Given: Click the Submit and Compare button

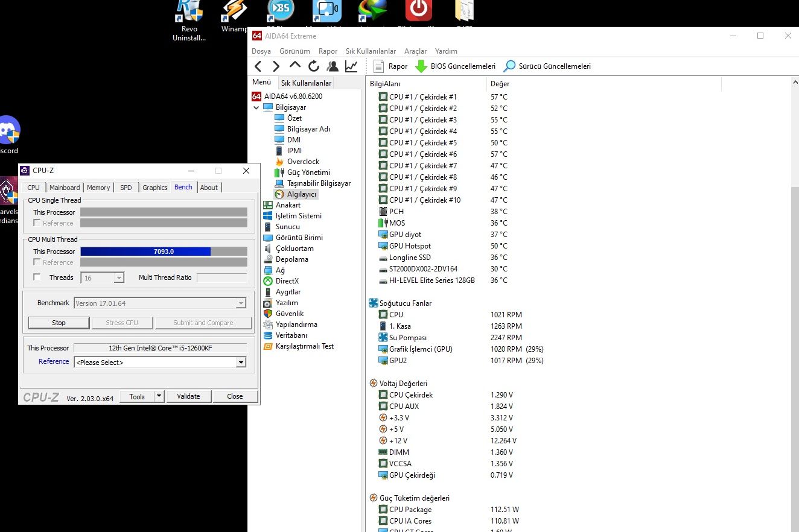Looking at the screenshot, I should (x=203, y=323).
